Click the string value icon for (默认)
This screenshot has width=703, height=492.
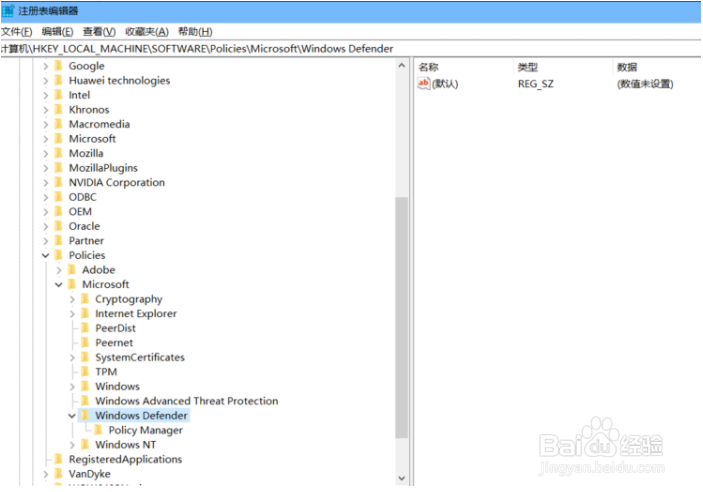coord(424,83)
